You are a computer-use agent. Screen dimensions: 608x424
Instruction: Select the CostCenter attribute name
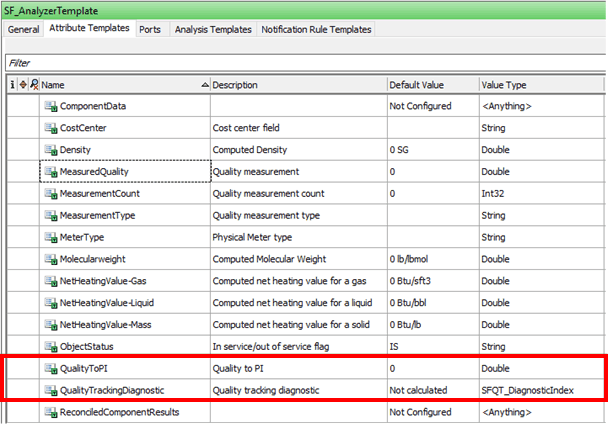click(x=83, y=128)
